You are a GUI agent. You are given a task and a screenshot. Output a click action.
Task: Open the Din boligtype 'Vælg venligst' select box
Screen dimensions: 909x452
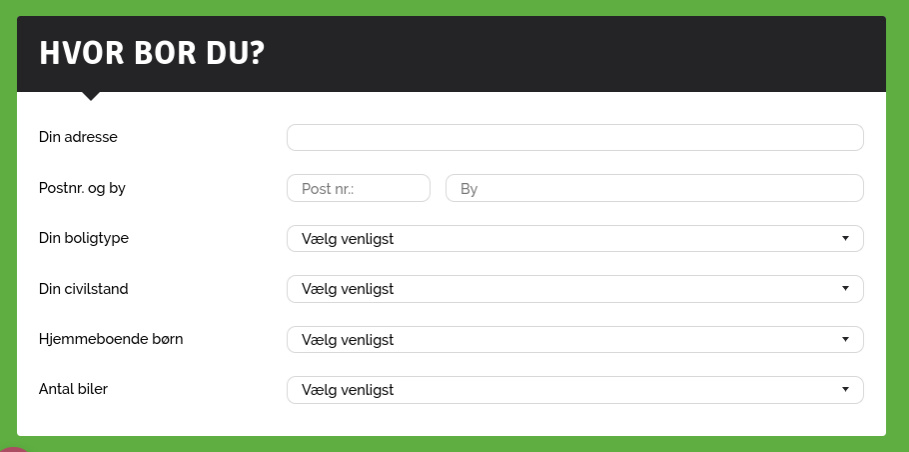[x=575, y=239]
